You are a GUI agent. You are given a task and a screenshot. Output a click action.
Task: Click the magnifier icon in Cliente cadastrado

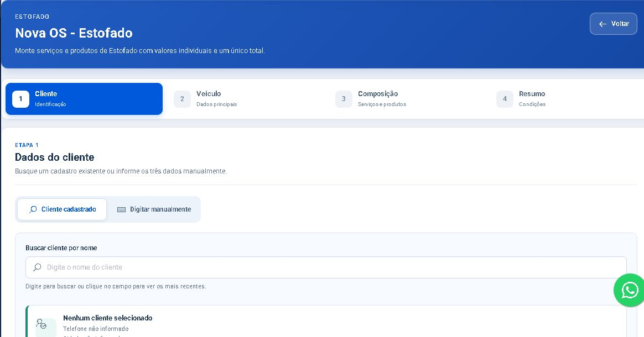coord(33,209)
